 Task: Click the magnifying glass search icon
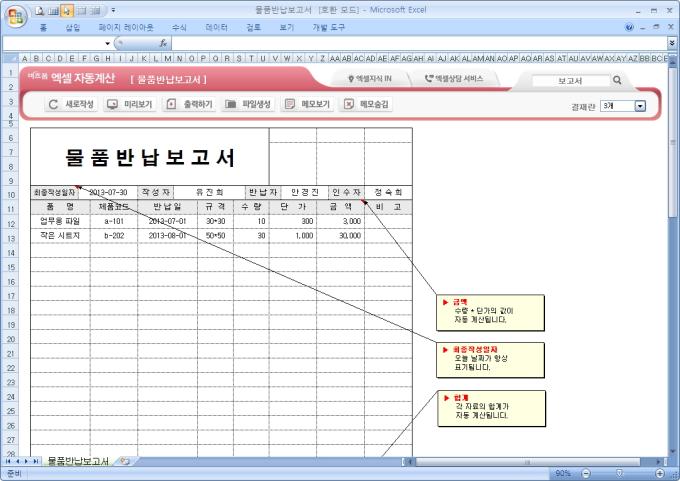pyautogui.click(x=617, y=80)
